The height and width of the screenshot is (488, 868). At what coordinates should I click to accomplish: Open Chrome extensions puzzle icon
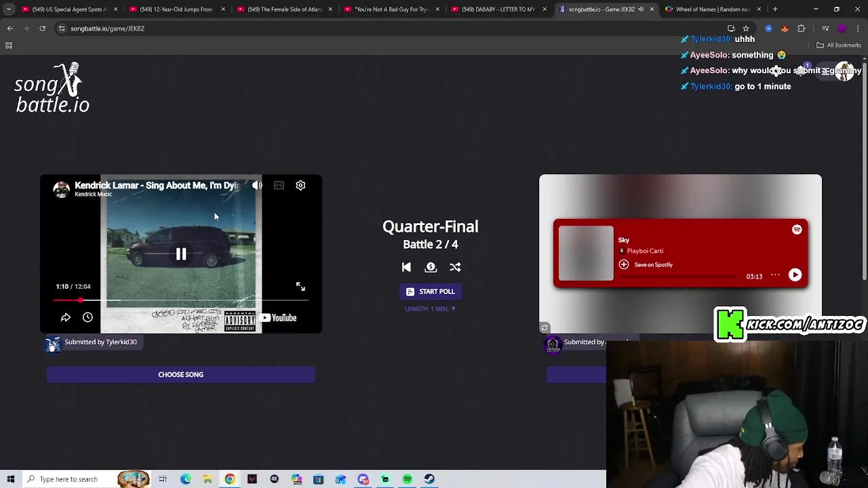coord(802,28)
